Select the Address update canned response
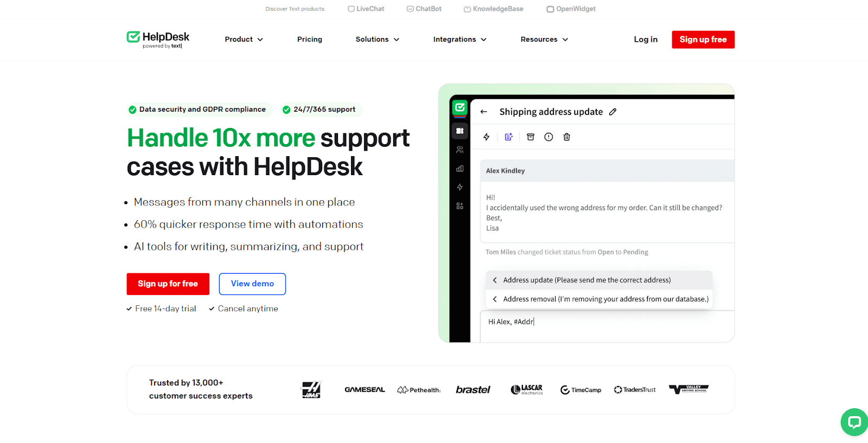Viewport: 868px width, 443px height. [x=599, y=280]
